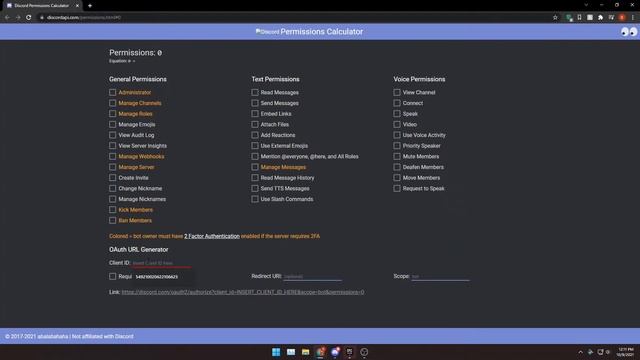Tick the Manage Nicknames checkbox

click(x=112, y=199)
